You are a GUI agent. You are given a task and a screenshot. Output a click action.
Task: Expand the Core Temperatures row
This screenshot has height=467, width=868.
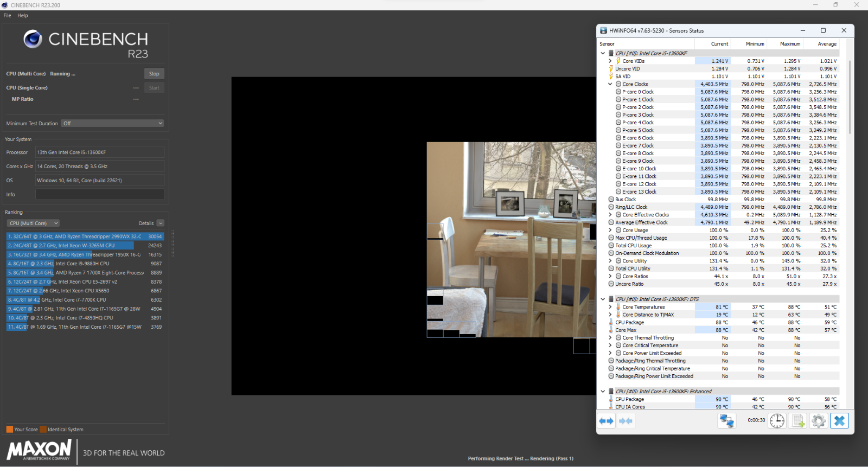point(610,307)
